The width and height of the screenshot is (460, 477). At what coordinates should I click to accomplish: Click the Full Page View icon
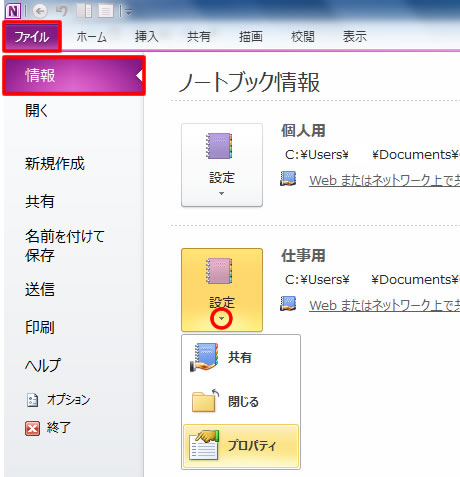tap(106, 11)
